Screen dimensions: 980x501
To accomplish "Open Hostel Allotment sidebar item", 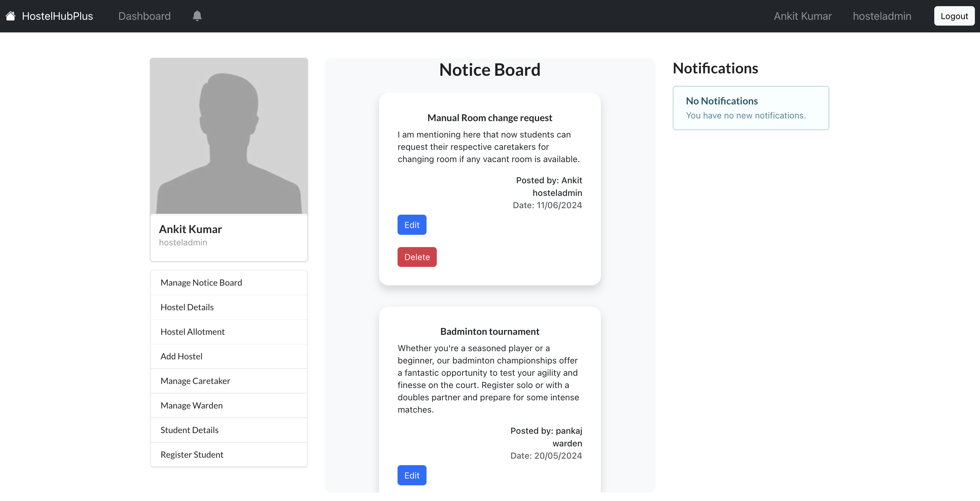I will (x=192, y=331).
